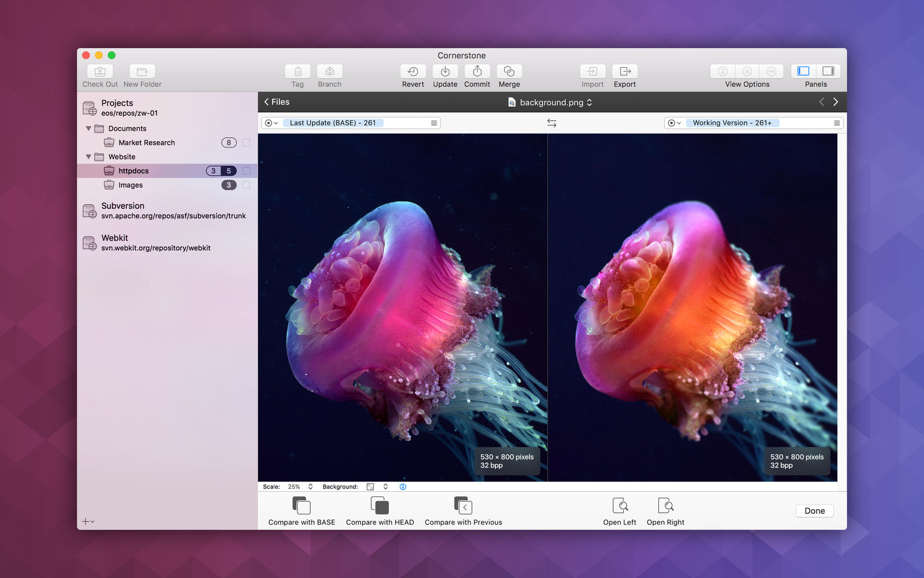Click the Done button

(x=814, y=511)
